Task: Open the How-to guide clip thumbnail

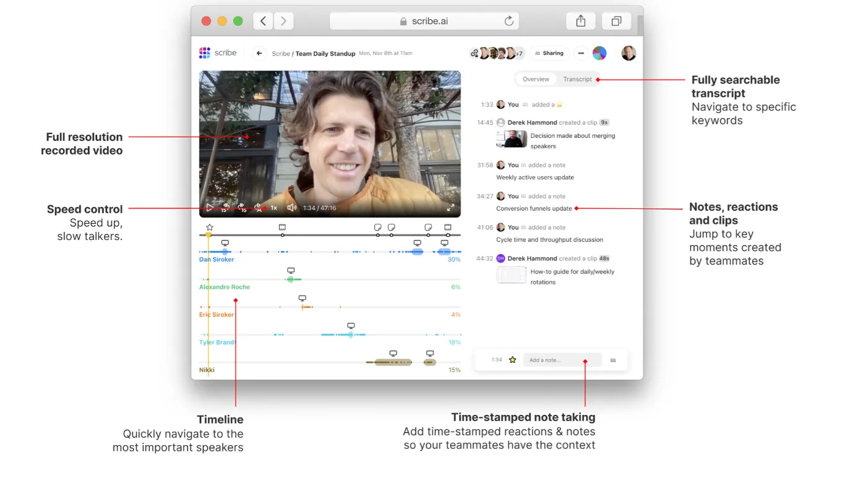Action: 512,275
